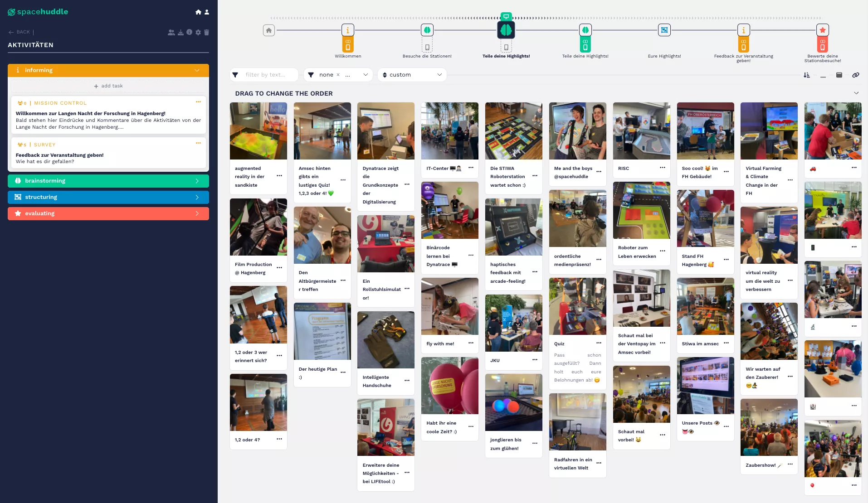868x503 pixels.
Task: Click the add task button
Action: tap(108, 86)
